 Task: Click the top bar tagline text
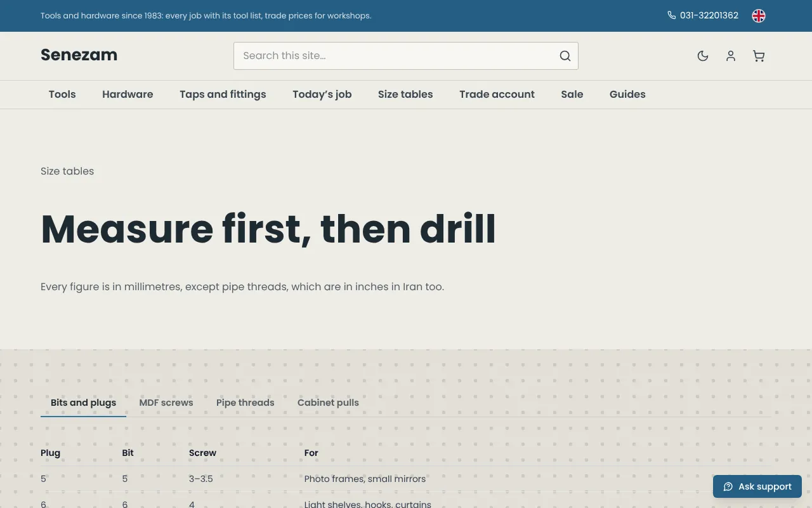[206, 15]
